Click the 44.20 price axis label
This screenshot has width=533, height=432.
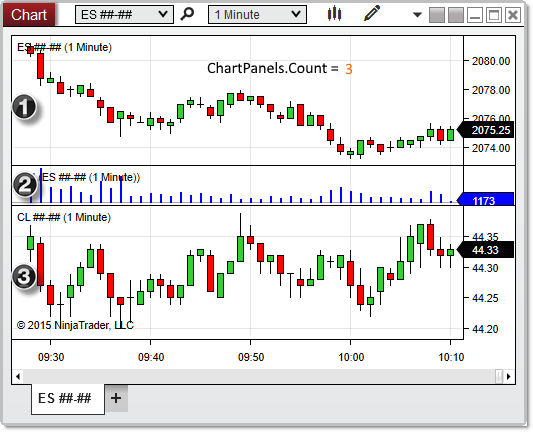[x=485, y=329]
